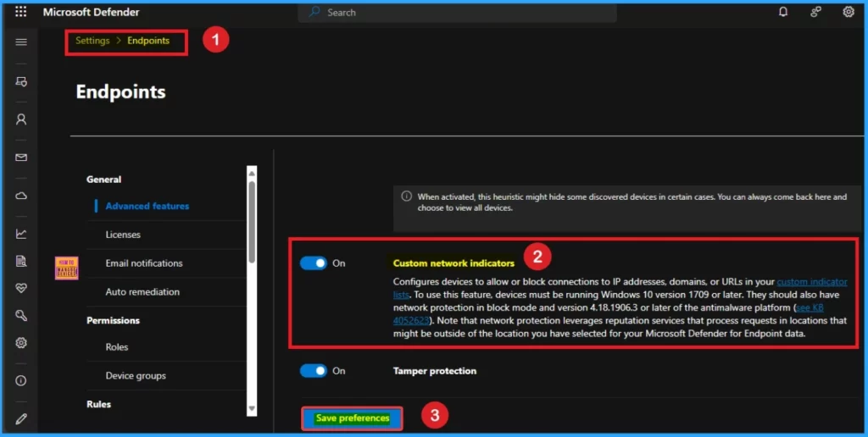The height and width of the screenshot is (437, 868).
Task: Open the see KB 4052623 link
Action: point(810,307)
